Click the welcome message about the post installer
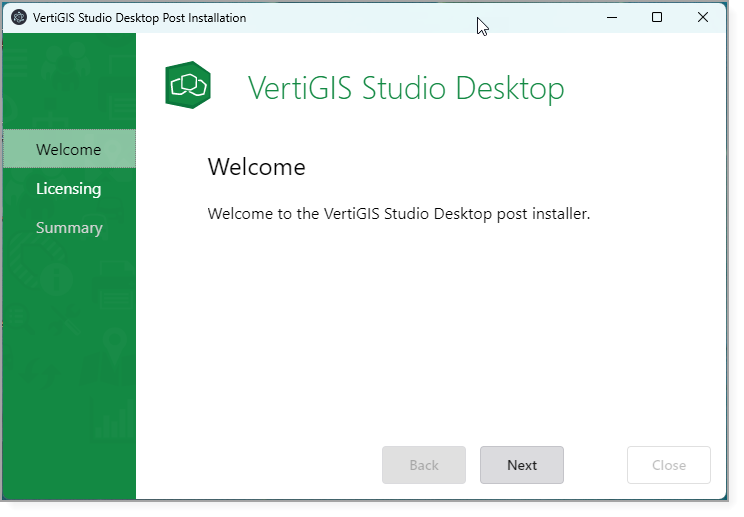This screenshot has width=744, height=517. tap(398, 214)
